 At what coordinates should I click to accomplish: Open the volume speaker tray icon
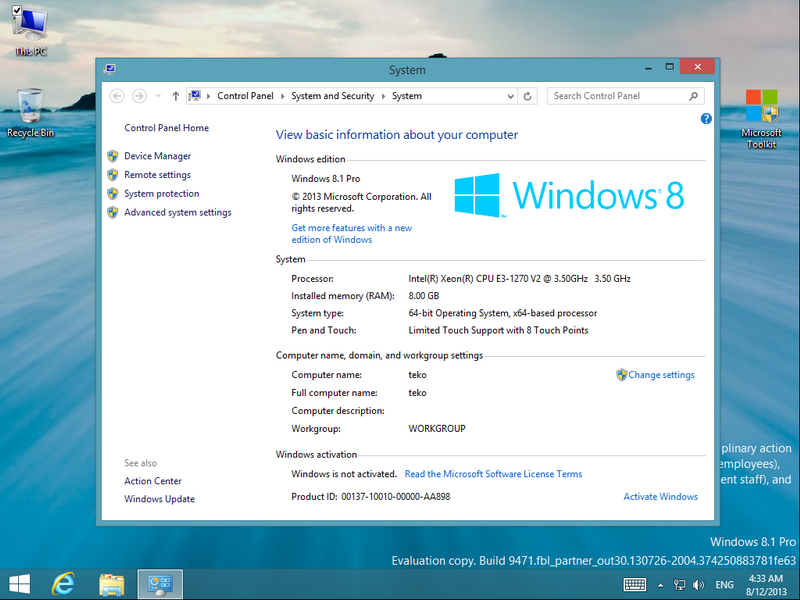[698, 585]
